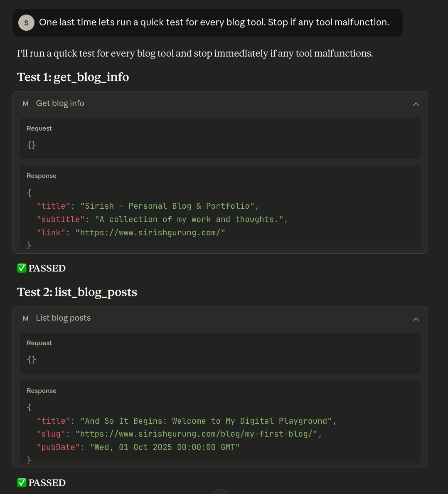
Task: Click the "List blog posts" tool call title
Action: point(63,318)
